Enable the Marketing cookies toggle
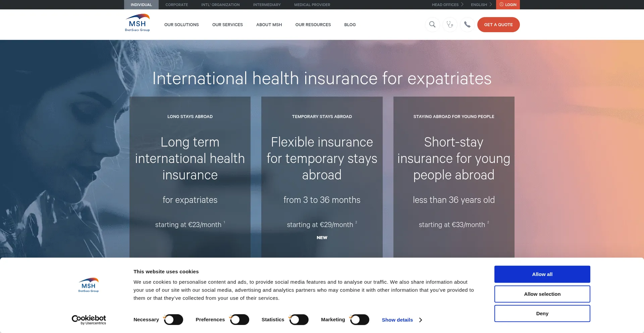644x333 pixels. click(x=360, y=320)
